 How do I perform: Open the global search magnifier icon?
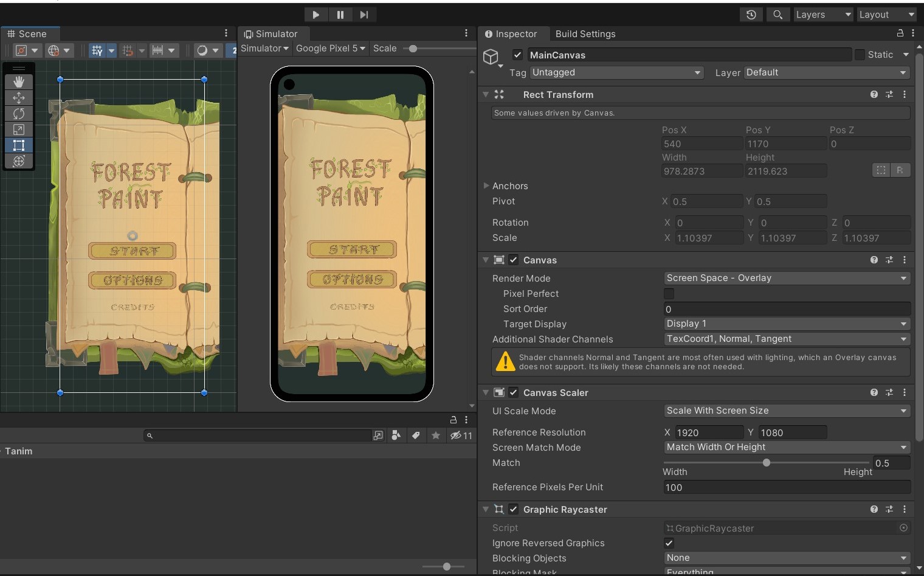777,15
